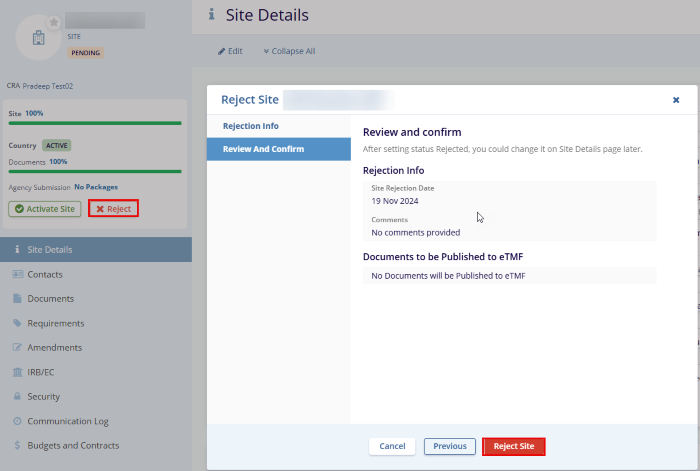700x471 pixels.
Task: Go back with the Previous button
Action: pos(450,446)
